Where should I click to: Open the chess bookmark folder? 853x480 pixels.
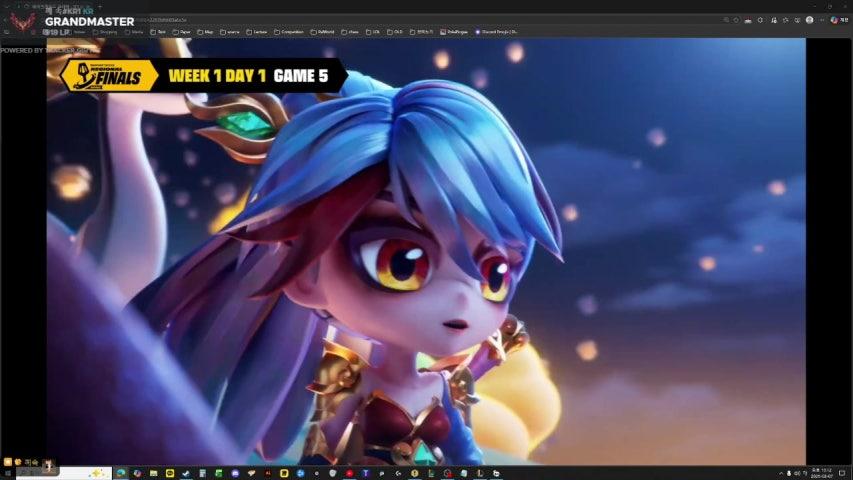[350, 32]
